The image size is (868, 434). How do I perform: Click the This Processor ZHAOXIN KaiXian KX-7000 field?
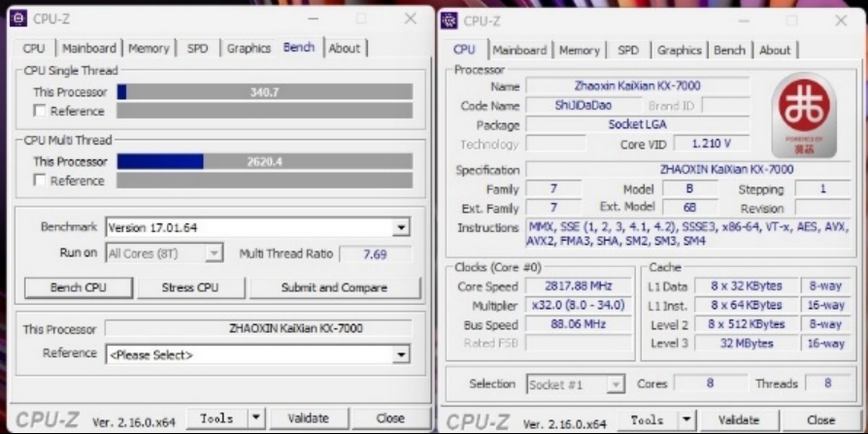pyautogui.click(x=258, y=328)
